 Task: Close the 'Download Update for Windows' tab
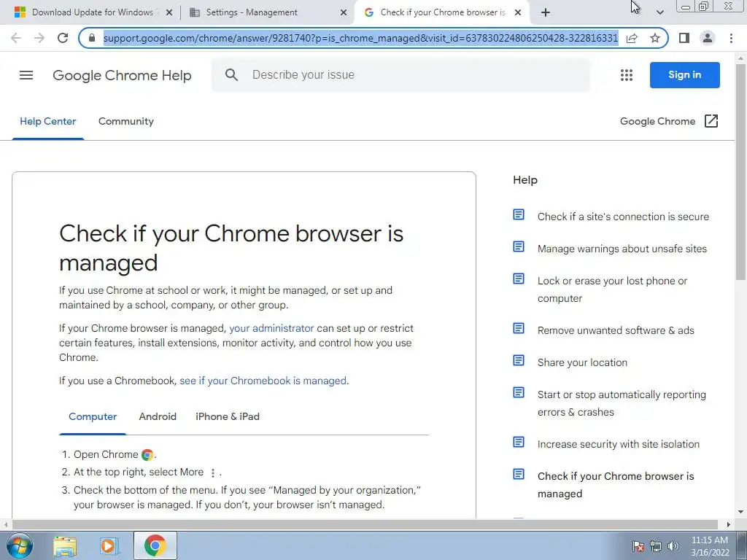(x=169, y=12)
